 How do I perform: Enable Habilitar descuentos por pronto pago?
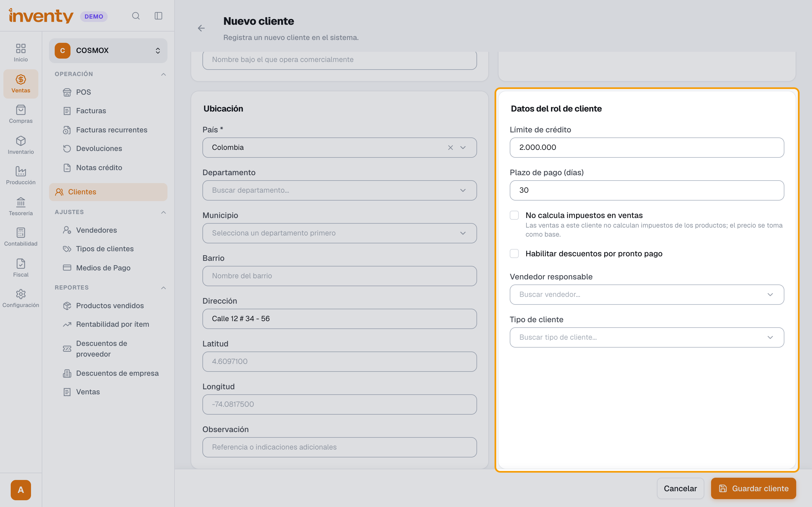point(514,253)
